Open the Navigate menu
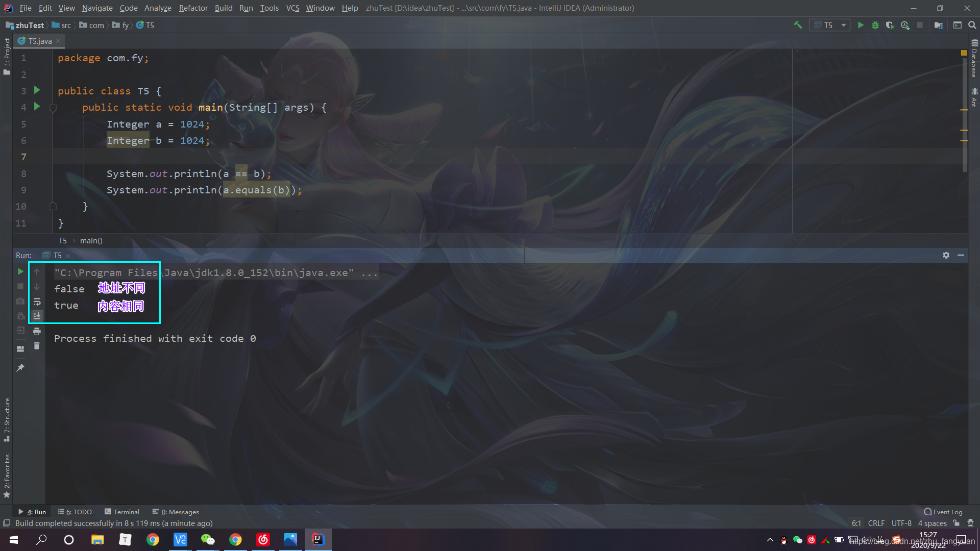Image resolution: width=980 pixels, height=551 pixels. tap(97, 8)
